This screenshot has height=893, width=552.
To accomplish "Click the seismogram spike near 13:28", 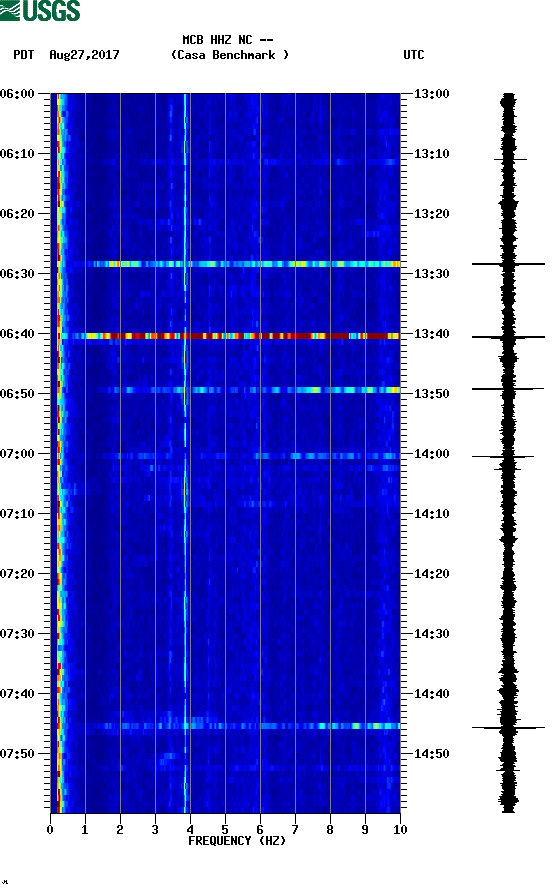I will (508, 264).
